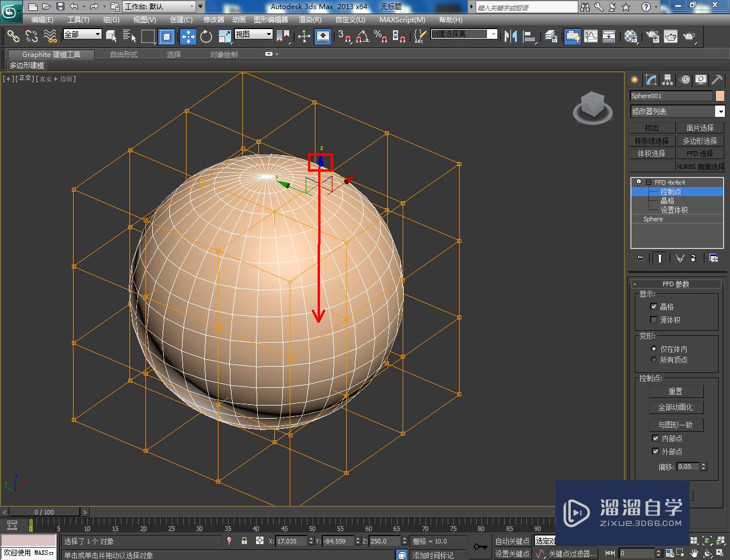
Task: Select the 仅在体内 radio button
Action: 654,348
